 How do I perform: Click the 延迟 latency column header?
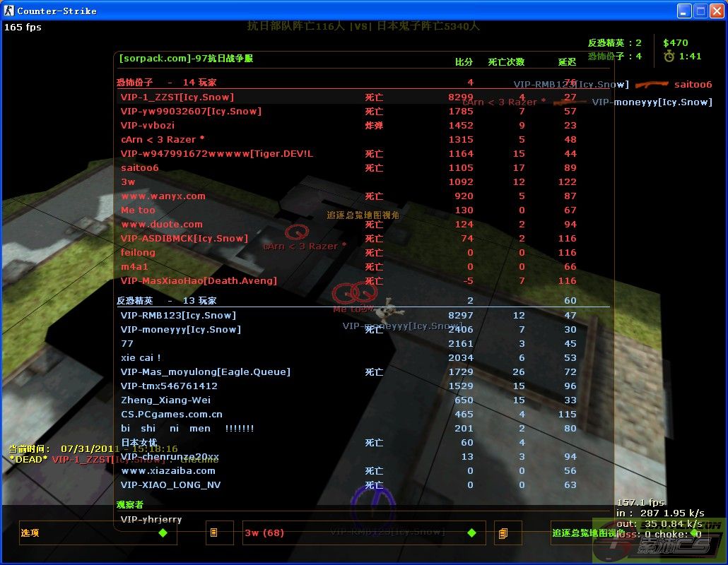[x=567, y=62]
